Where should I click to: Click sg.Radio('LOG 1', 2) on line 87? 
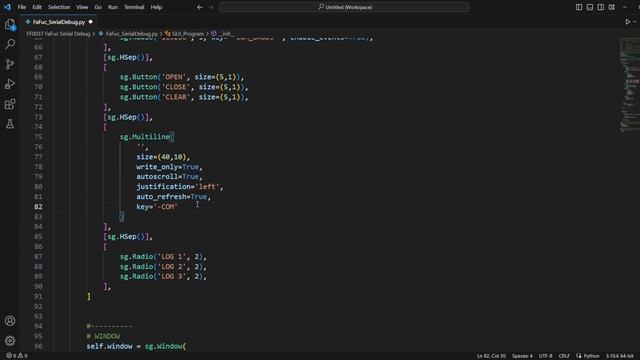coord(161,257)
